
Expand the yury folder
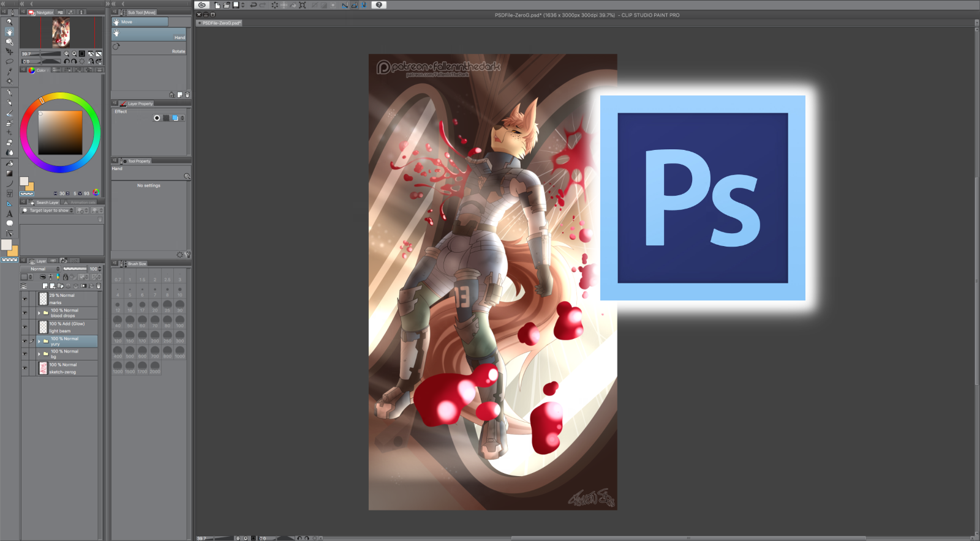pyautogui.click(x=39, y=341)
